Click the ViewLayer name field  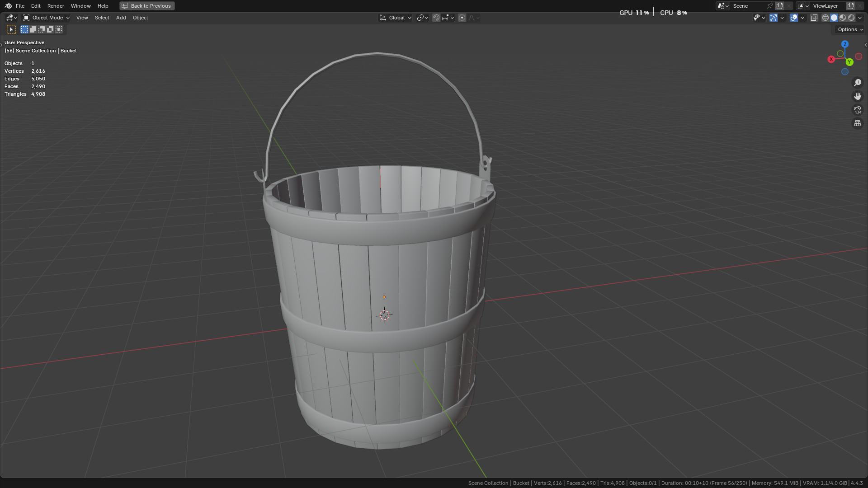pyautogui.click(x=828, y=6)
